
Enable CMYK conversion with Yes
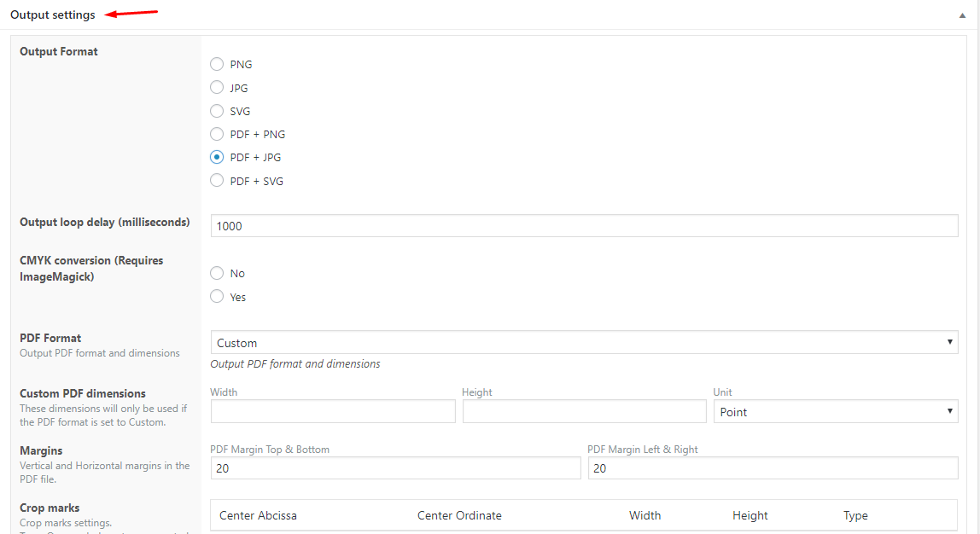217,297
